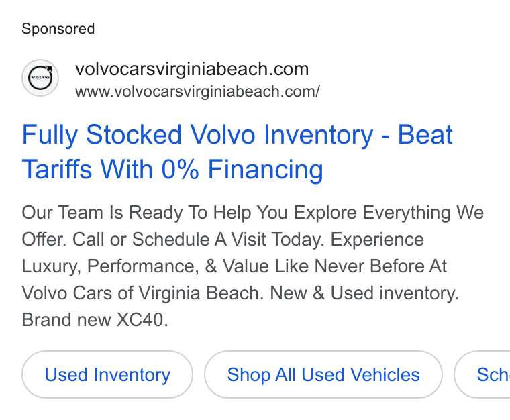
Task: Click the Brand new XC40 text
Action: click(95, 319)
